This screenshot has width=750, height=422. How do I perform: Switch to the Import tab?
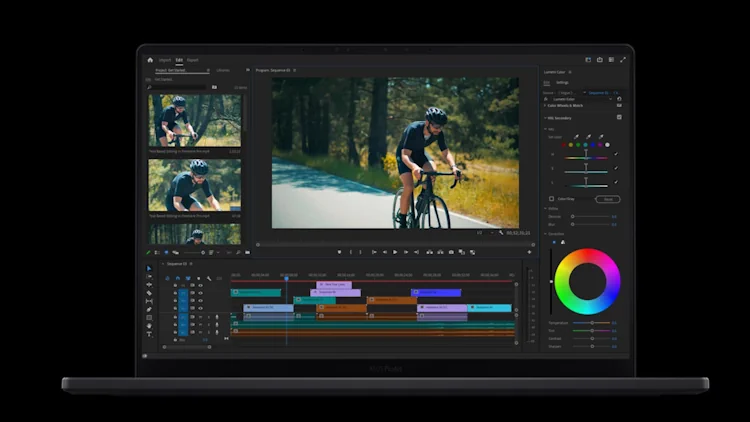pos(165,60)
